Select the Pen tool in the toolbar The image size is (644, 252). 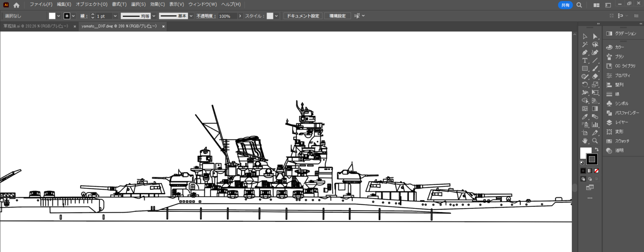[x=585, y=53]
